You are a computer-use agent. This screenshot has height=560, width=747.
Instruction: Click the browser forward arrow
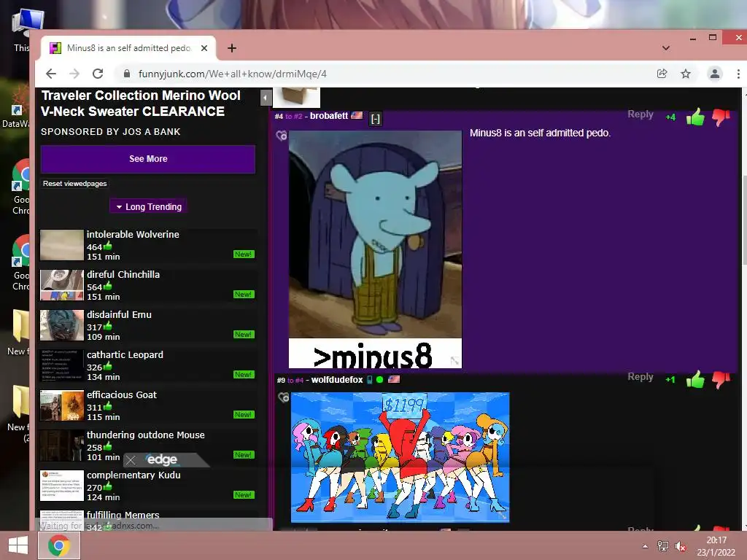tap(74, 74)
